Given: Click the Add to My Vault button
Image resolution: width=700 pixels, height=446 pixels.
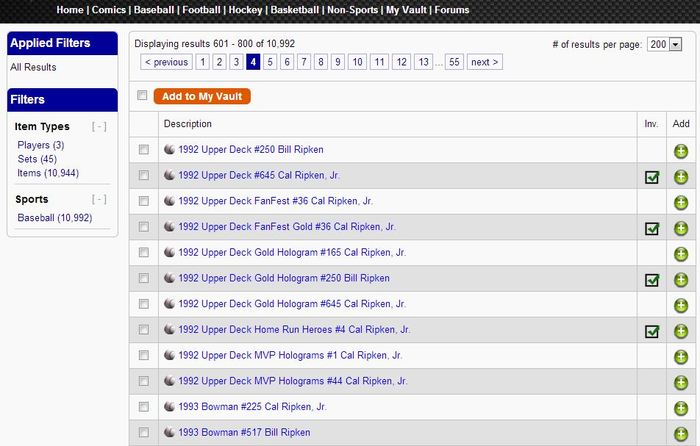Looking at the screenshot, I should [202, 96].
